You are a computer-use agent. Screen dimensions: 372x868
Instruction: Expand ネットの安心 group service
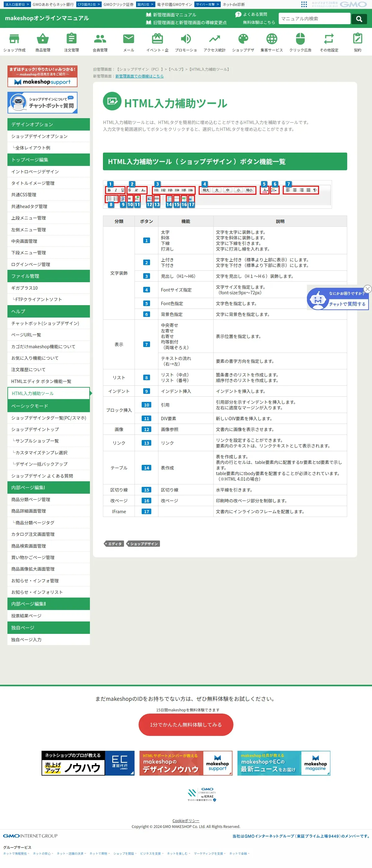pyautogui.click(x=43, y=853)
